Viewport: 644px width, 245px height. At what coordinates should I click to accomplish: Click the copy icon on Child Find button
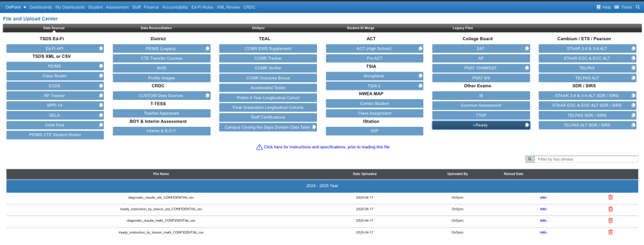point(101,125)
